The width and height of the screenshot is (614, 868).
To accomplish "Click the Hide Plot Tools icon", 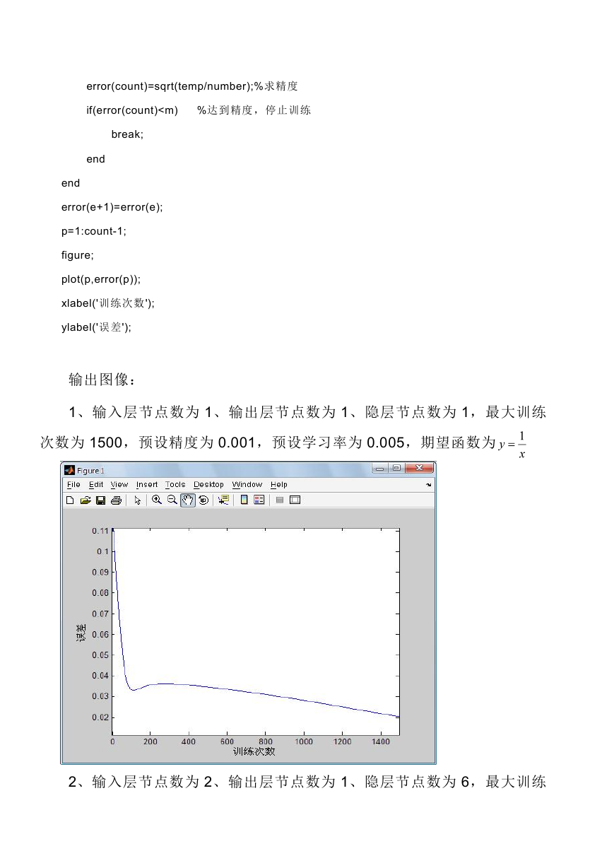I will [280, 500].
